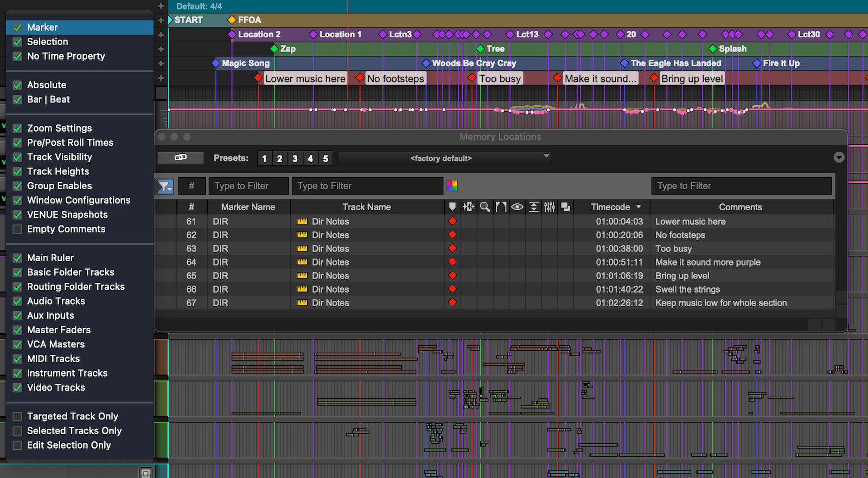Image resolution: width=868 pixels, height=478 pixels.
Task: Open the color filter swatch
Action: pyautogui.click(x=452, y=186)
